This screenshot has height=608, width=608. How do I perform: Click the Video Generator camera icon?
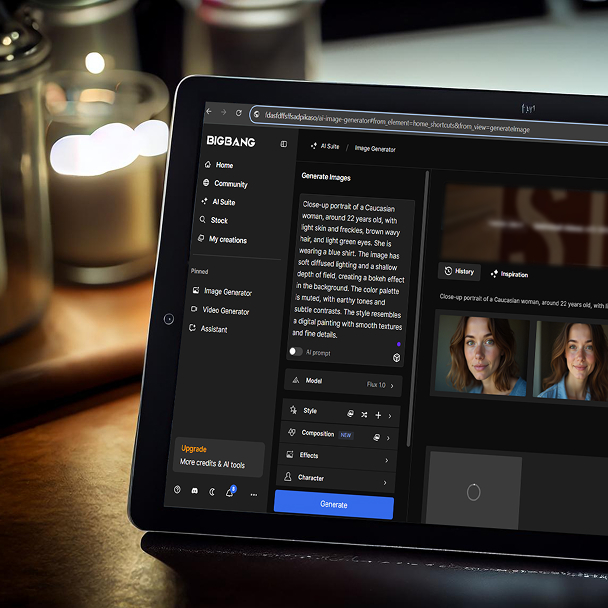194,309
